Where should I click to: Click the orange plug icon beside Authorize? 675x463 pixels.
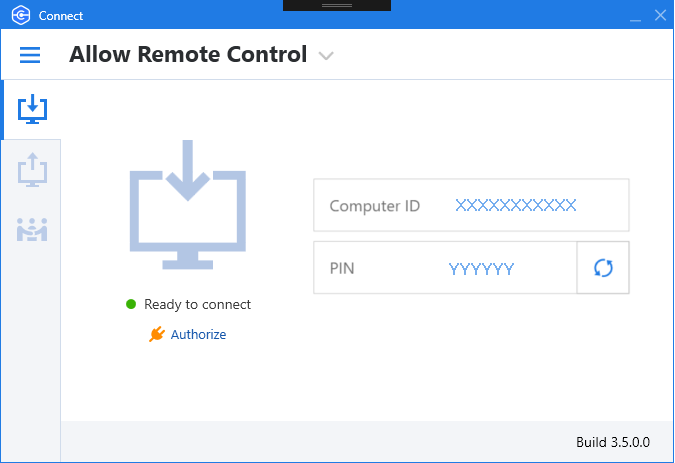(x=157, y=334)
